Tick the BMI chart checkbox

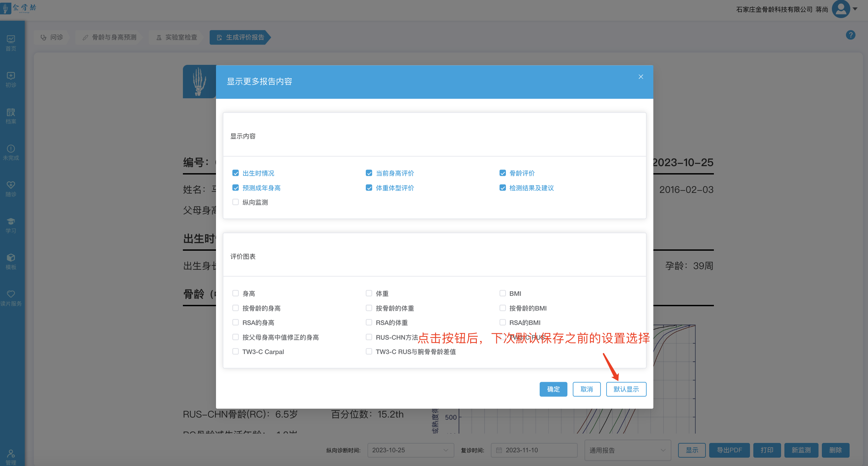point(503,294)
